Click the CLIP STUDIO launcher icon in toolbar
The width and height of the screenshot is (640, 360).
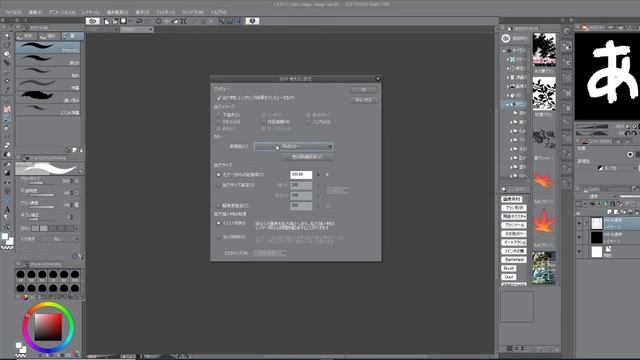pyautogui.click(x=93, y=21)
